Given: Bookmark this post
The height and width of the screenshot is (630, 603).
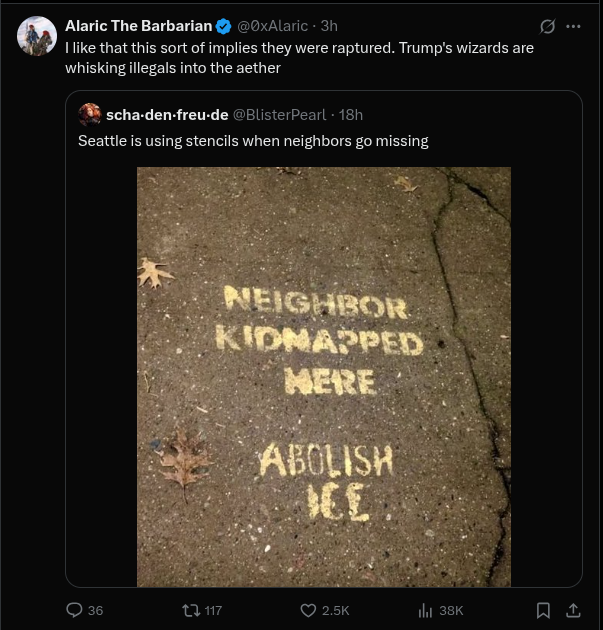Looking at the screenshot, I should tap(543, 610).
